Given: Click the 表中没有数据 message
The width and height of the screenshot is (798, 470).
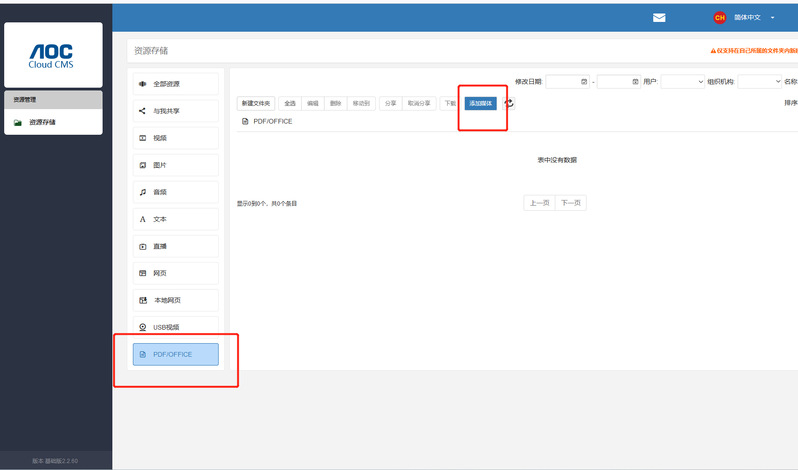Looking at the screenshot, I should pyautogui.click(x=557, y=160).
